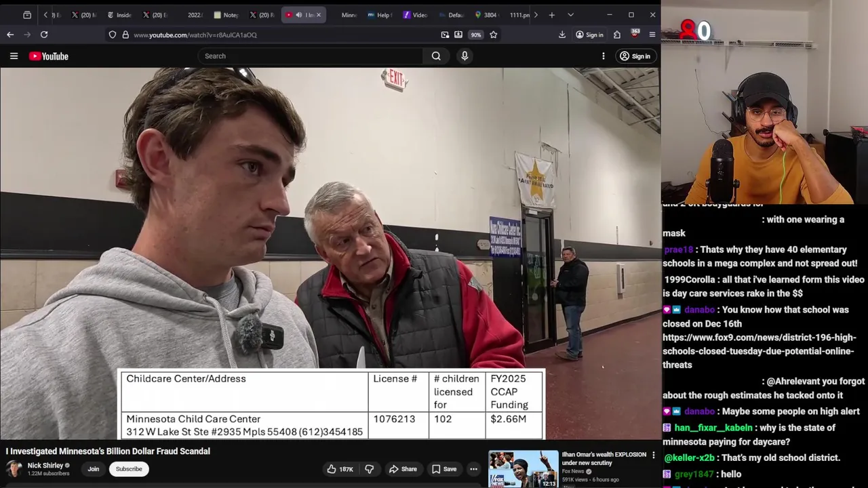Viewport: 868px width, 488px height.
Task: Click the 1.22M subscribers count
Action: click(48, 474)
